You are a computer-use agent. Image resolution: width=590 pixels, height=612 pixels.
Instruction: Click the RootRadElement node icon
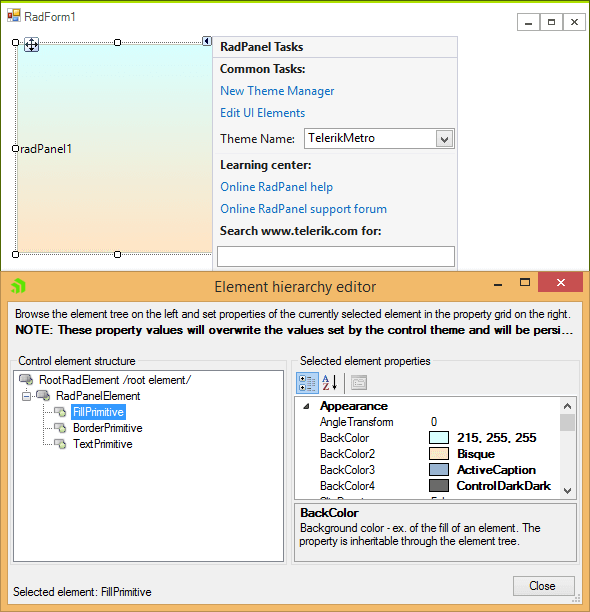click(x=26, y=379)
